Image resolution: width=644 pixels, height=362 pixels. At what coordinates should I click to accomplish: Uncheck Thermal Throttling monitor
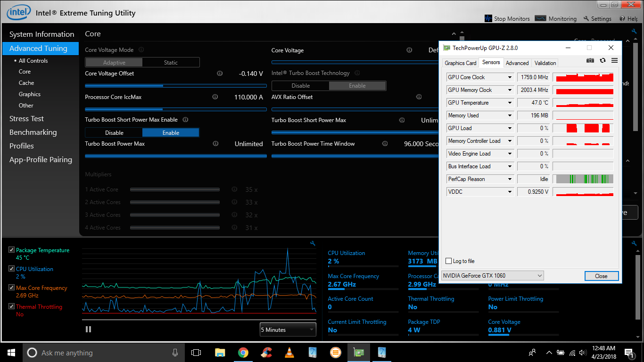click(x=12, y=306)
